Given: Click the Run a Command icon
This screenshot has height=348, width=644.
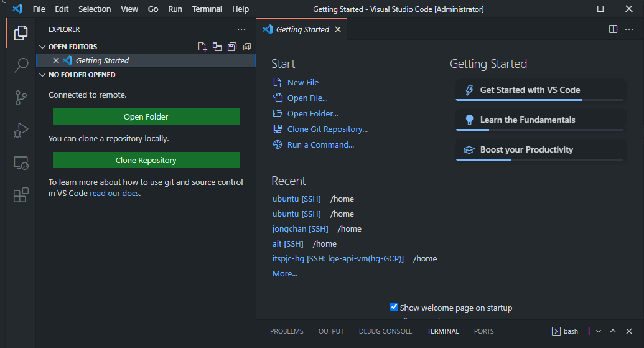Looking at the screenshot, I should (x=278, y=144).
